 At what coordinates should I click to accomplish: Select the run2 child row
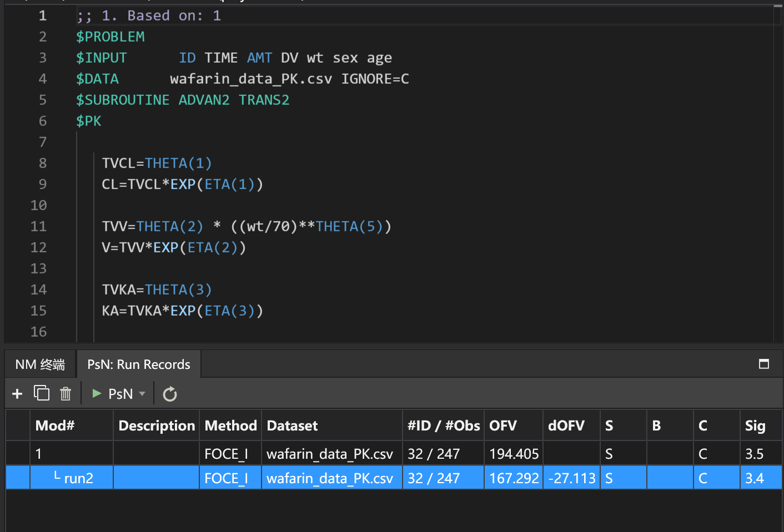coord(78,478)
